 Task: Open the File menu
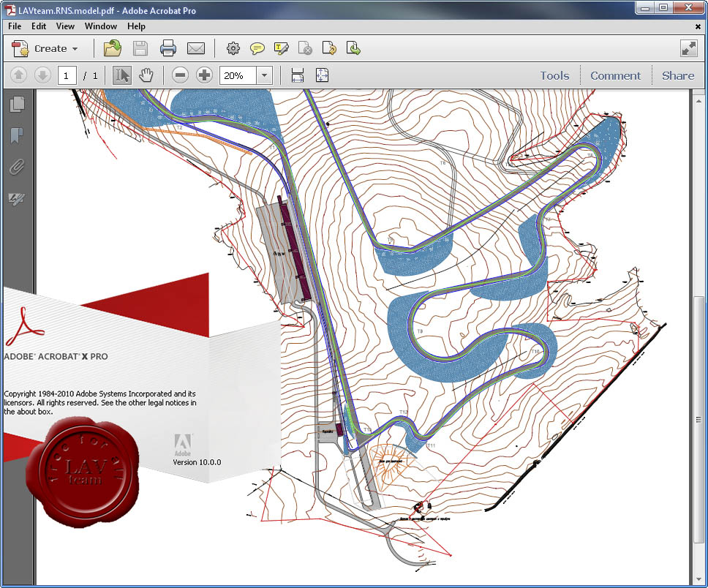[x=15, y=26]
